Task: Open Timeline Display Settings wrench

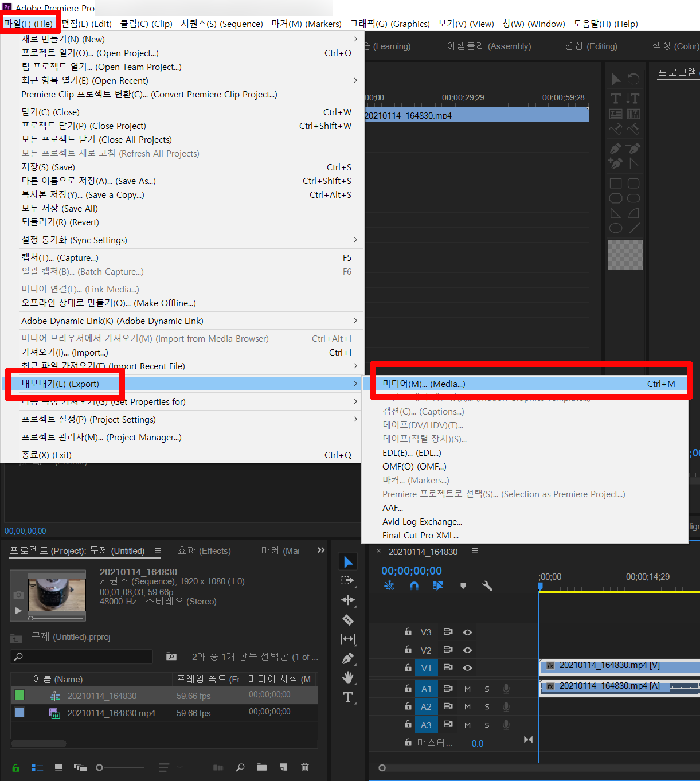Action: 487,585
